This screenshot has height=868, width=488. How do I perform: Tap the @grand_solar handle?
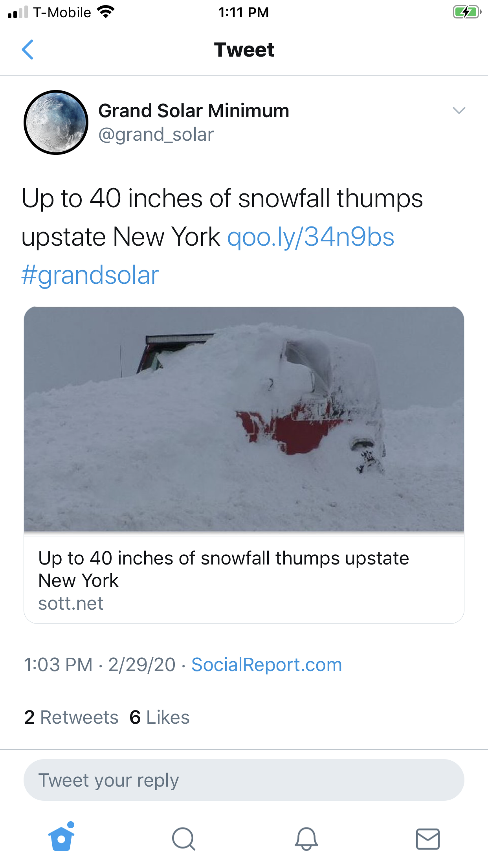[156, 134]
